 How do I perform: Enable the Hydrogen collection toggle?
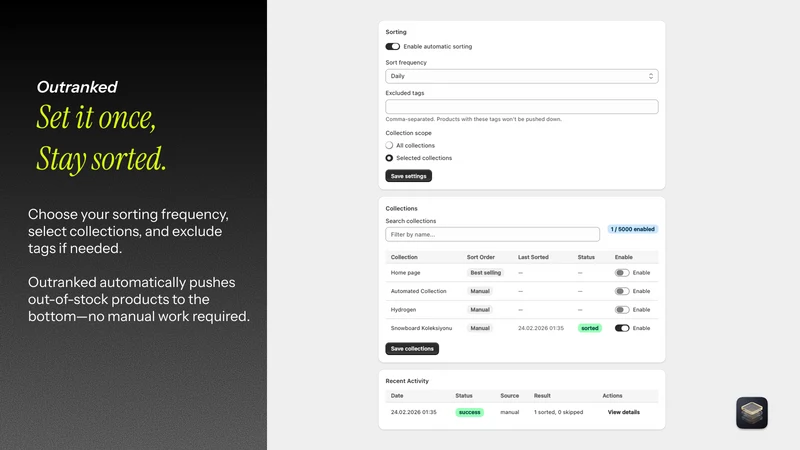621,310
